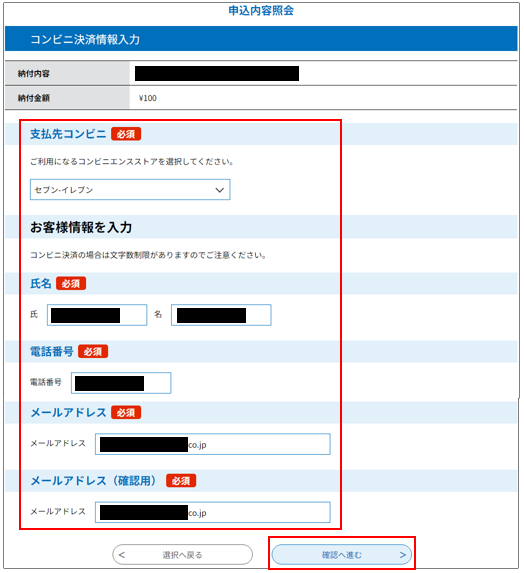The width and height of the screenshot is (524, 573).
Task: Click the left arrow on 選択へ戻る
Action: tap(122, 555)
